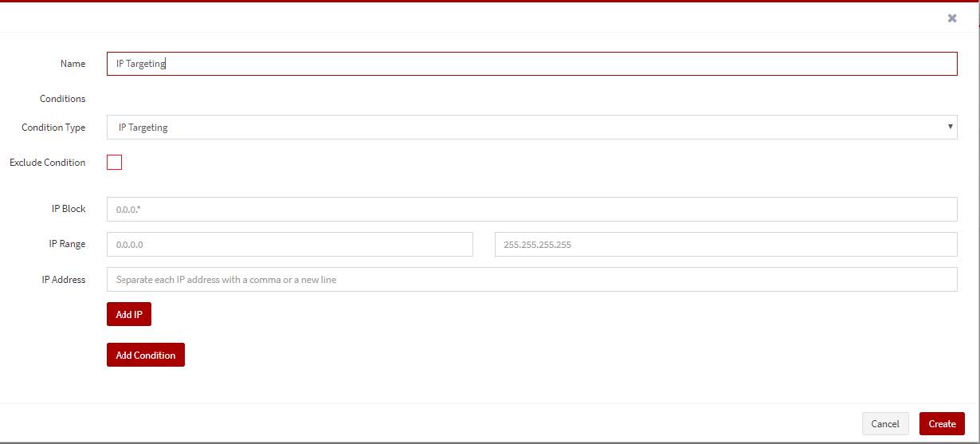Image resolution: width=980 pixels, height=444 pixels.
Task: Click the Create button
Action: [x=942, y=424]
